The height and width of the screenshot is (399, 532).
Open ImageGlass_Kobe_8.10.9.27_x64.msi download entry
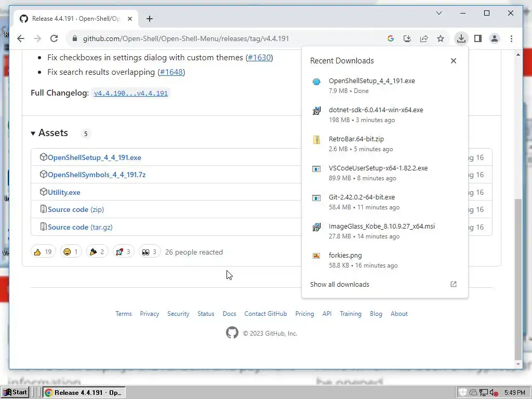click(x=385, y=231)
